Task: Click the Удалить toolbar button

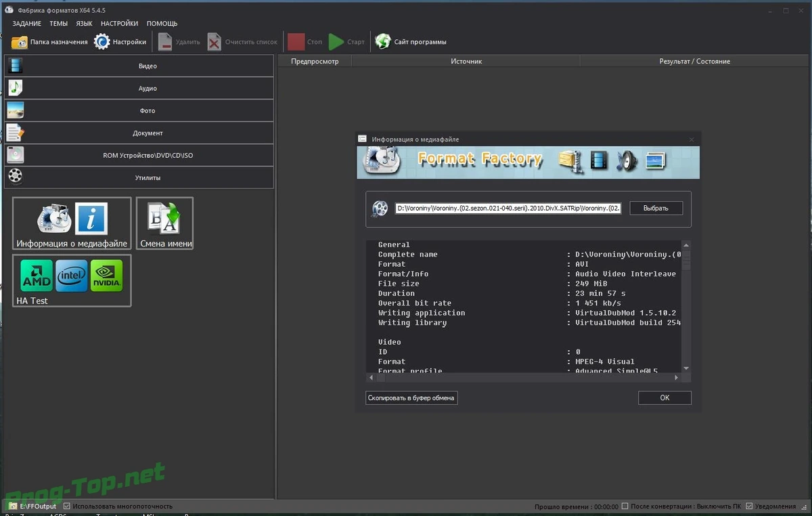Action: tap(179, 42)
